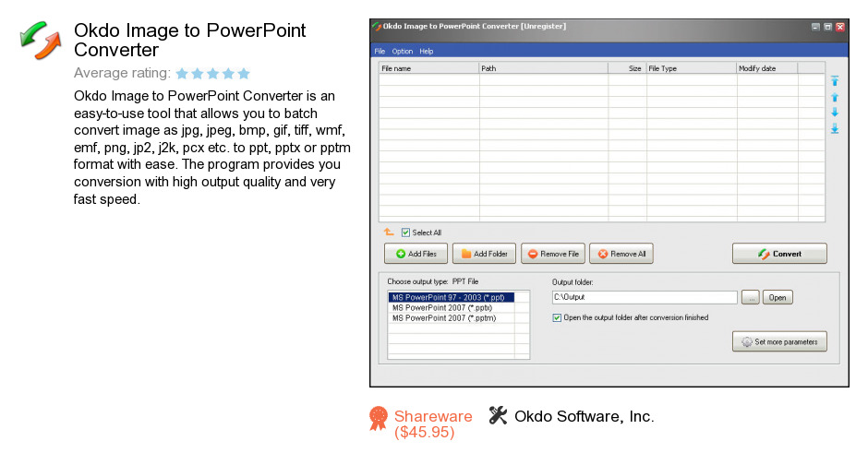Click the Shareware award ribbon icon
Screen dimensions: 868x465
pos(379,419)
